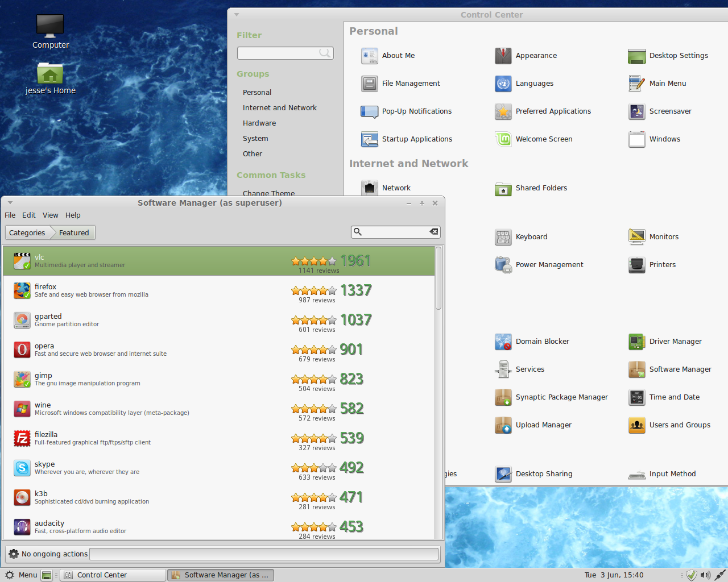Open Languages settings icon

503,84
